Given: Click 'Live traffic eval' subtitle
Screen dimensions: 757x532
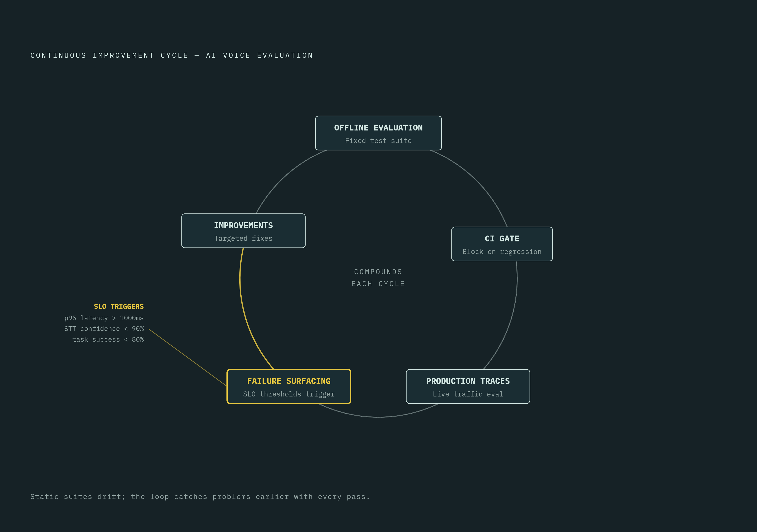Looking at the screenshot, I should [468, 394].
